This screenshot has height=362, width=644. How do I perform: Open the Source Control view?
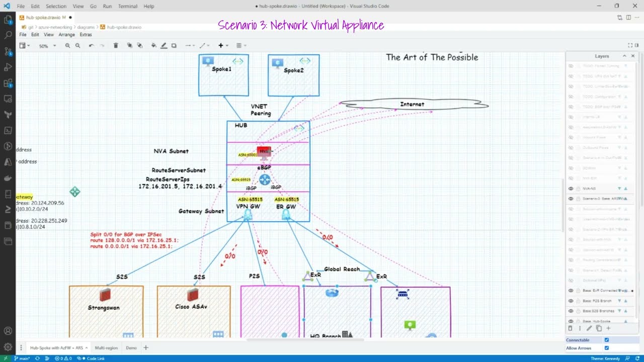point(8,51)
